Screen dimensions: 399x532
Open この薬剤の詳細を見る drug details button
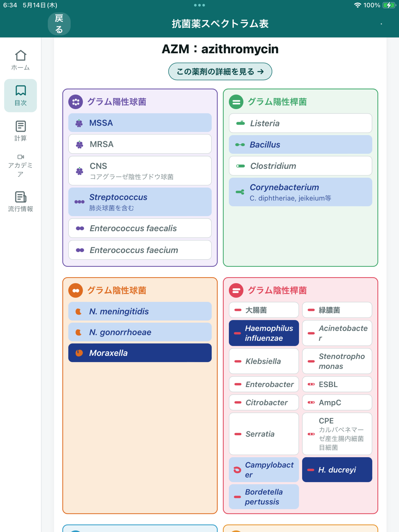pos(220,72)
